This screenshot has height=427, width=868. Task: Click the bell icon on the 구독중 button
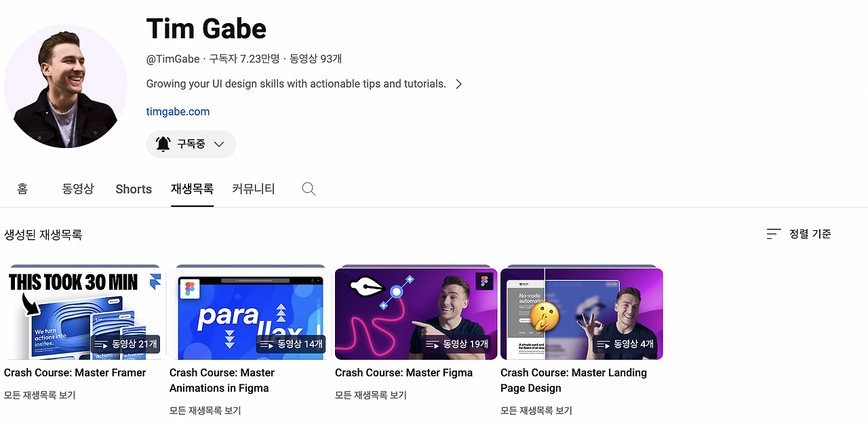163,144
